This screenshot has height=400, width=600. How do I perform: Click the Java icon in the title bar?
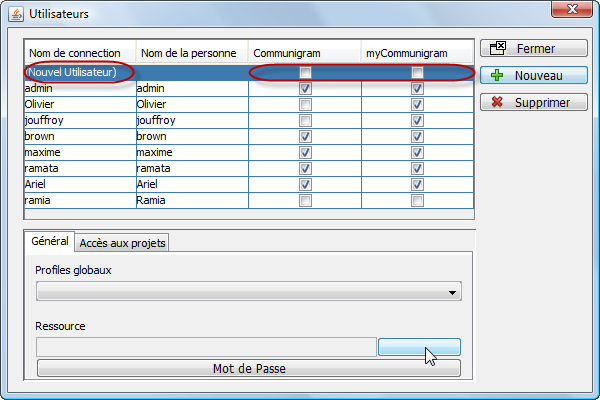click(x=16, y=15)
